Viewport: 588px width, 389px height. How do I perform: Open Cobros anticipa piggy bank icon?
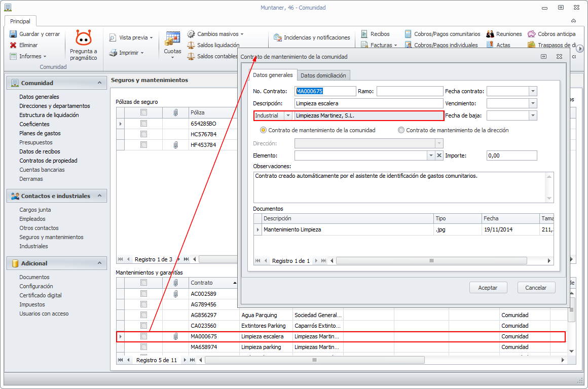531,34
